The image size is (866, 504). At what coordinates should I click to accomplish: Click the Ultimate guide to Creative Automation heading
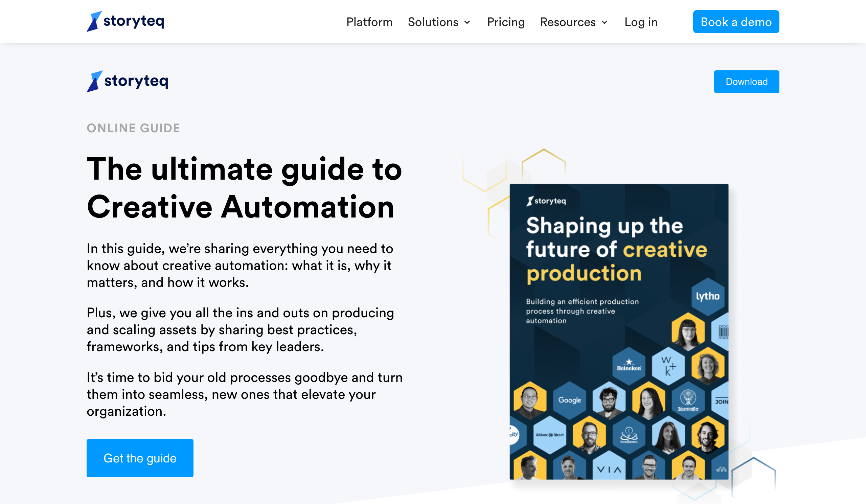point(244,188)
